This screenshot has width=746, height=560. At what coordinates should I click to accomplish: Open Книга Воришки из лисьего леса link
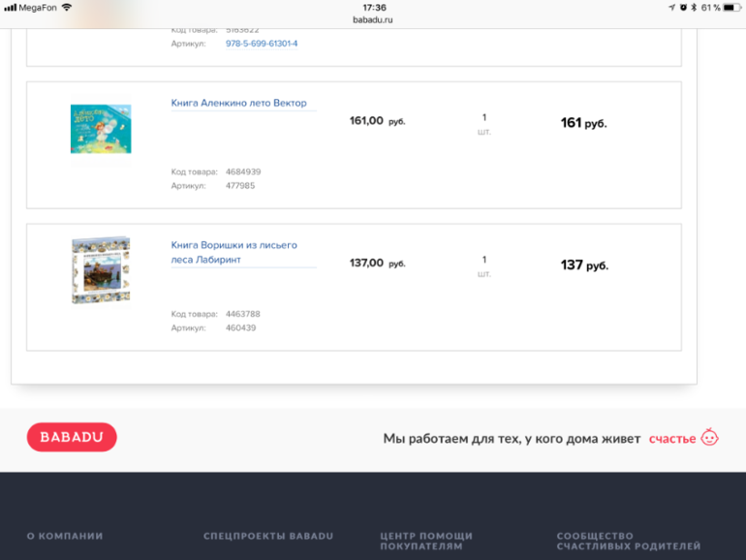pos(234,252)
